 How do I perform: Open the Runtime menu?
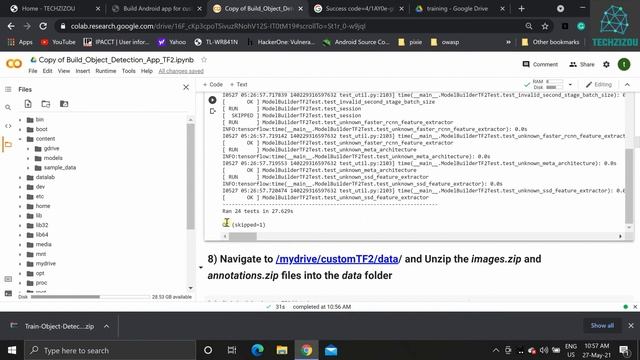[x=106, y=71]
